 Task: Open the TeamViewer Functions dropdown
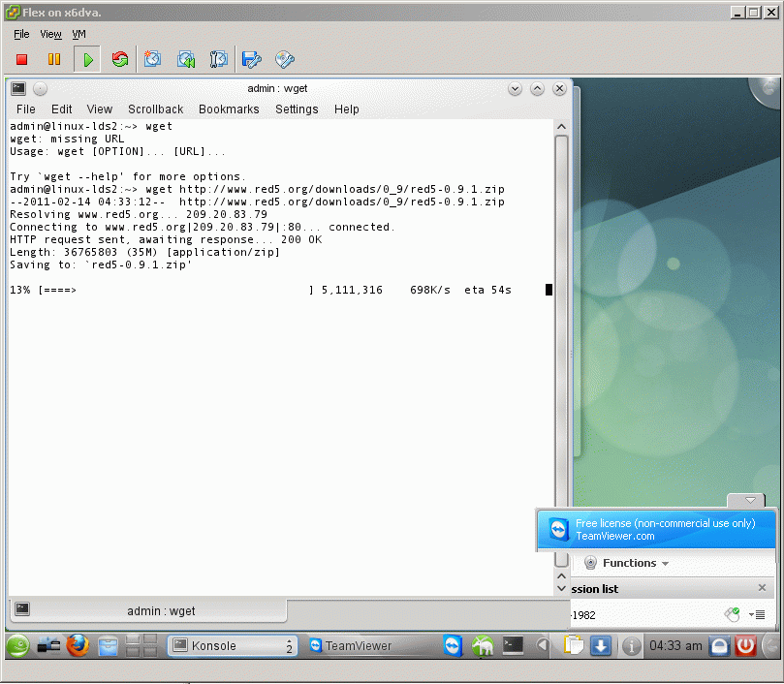pos(635,563)
